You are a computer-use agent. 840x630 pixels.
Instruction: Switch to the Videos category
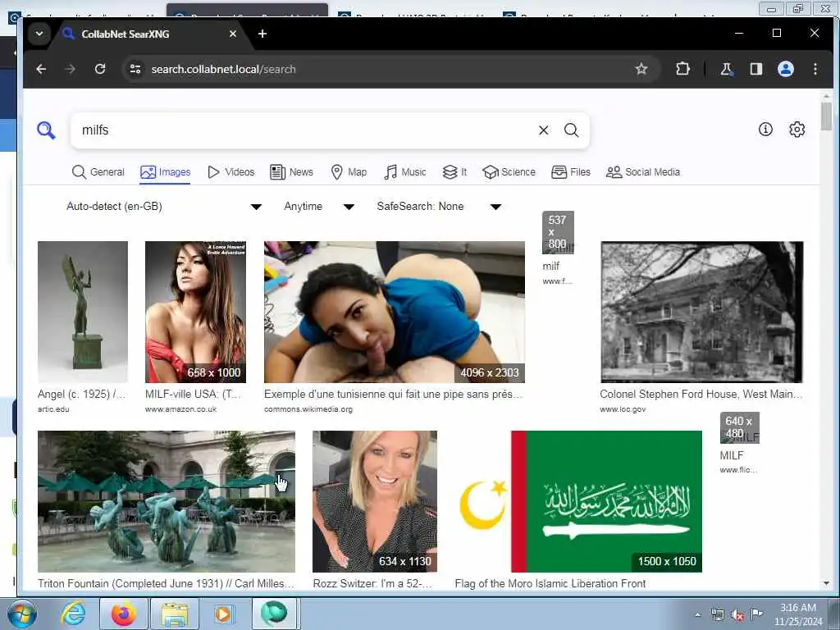coord(231,172)
